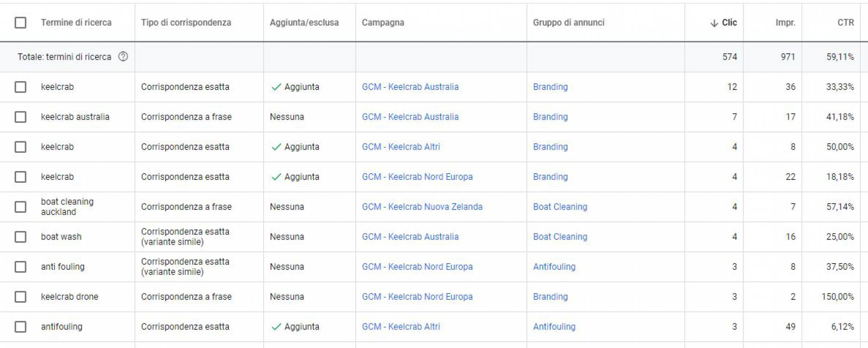Toggle the select-all checkbox in the header
The image size is (868, 348).
(x=20, y=22)
